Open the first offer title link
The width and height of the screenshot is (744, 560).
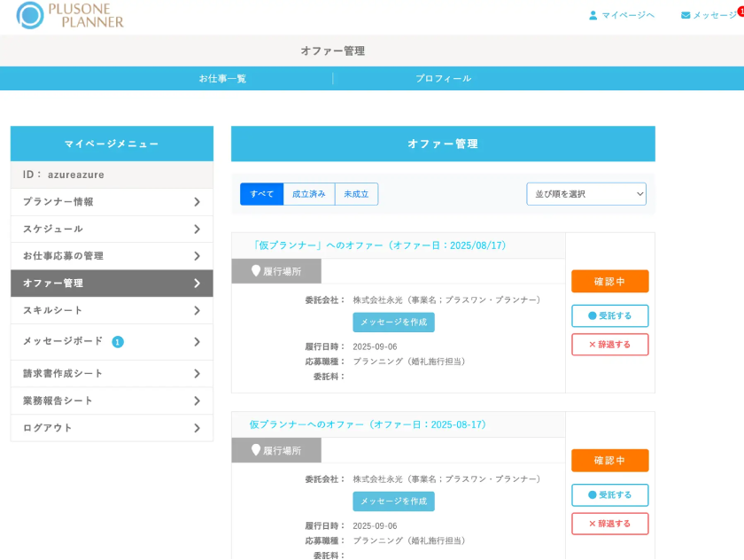380,245
